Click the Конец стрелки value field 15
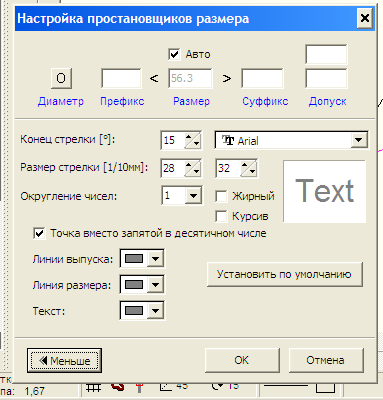 pos(173,140)
